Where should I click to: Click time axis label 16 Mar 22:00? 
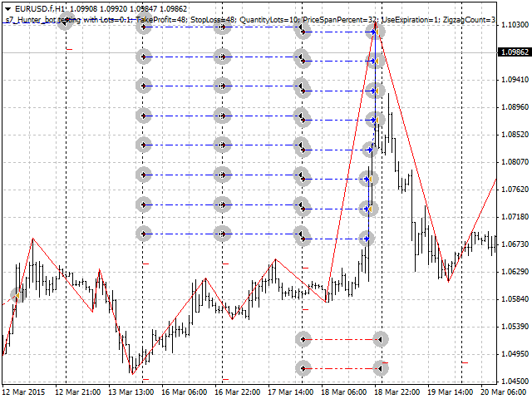pos(238,392)
